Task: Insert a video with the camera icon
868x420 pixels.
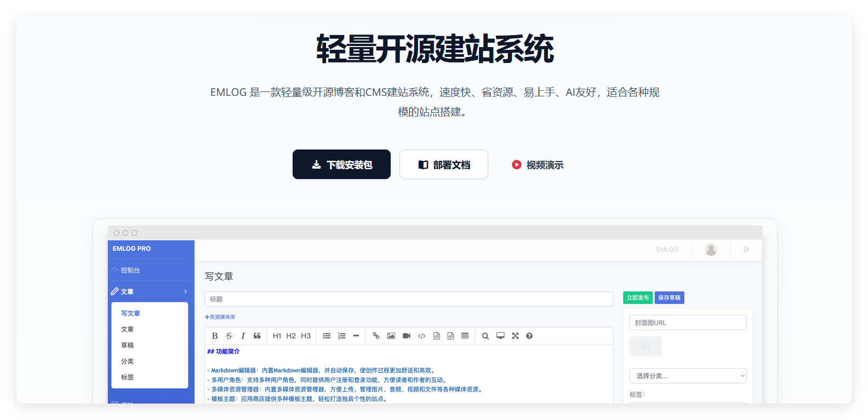Action: (407, 336)
